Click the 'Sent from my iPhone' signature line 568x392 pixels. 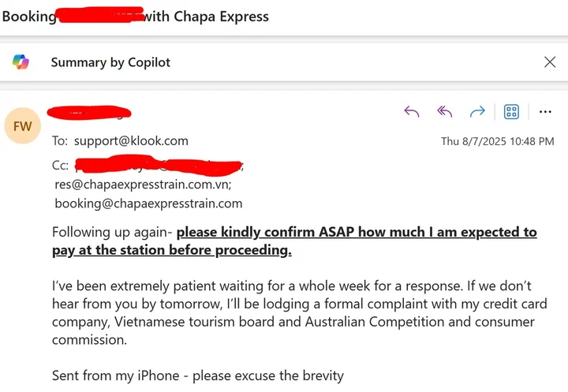(x=197, y=375)
